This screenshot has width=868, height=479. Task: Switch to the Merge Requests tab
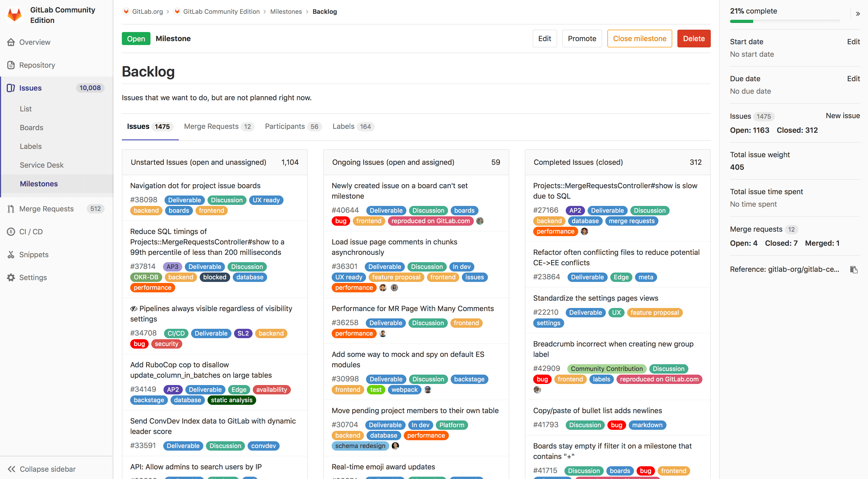point(218,126)
